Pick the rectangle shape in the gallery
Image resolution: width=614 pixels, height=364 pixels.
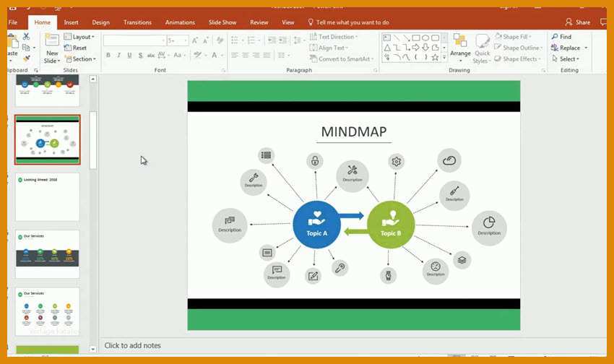416,38
